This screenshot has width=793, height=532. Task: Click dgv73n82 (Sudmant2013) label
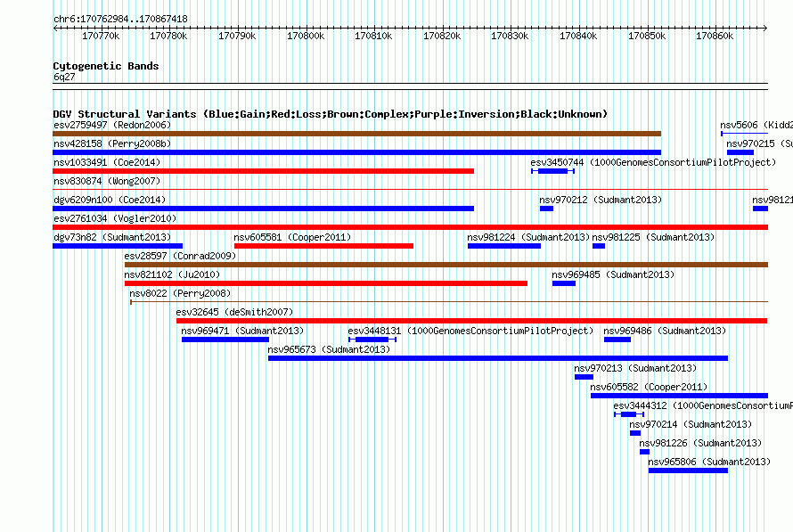(112, 237)
